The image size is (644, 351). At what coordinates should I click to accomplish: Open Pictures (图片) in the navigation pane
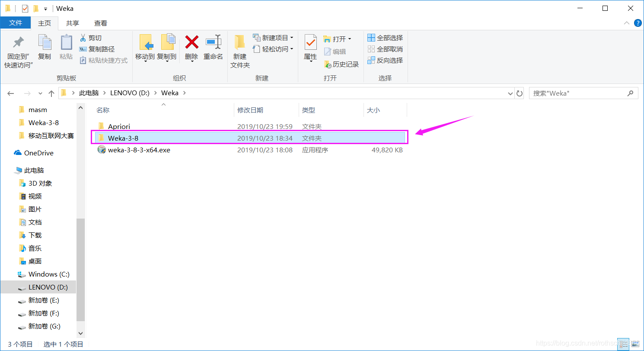click(35, 209)
